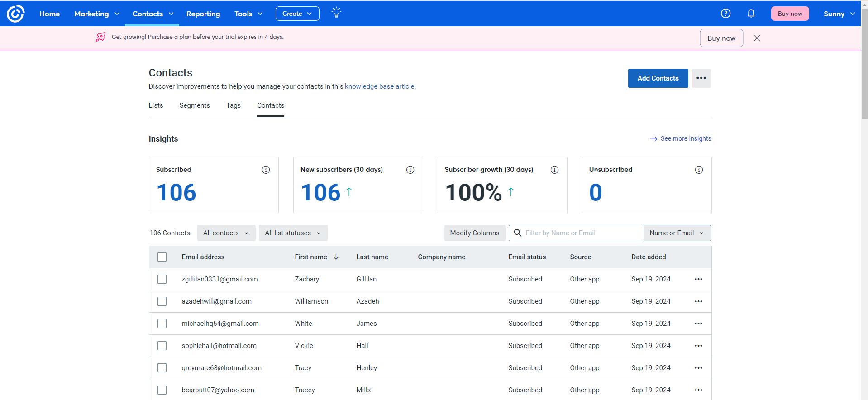Screen dimensions: 868x400
Task: Open the notifications bell icon
Action: (x=751, y=14)
